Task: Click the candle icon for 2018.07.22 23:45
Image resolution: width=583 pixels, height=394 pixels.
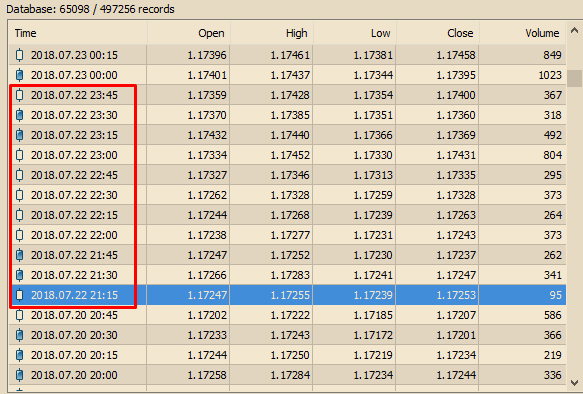Action: 20,95
